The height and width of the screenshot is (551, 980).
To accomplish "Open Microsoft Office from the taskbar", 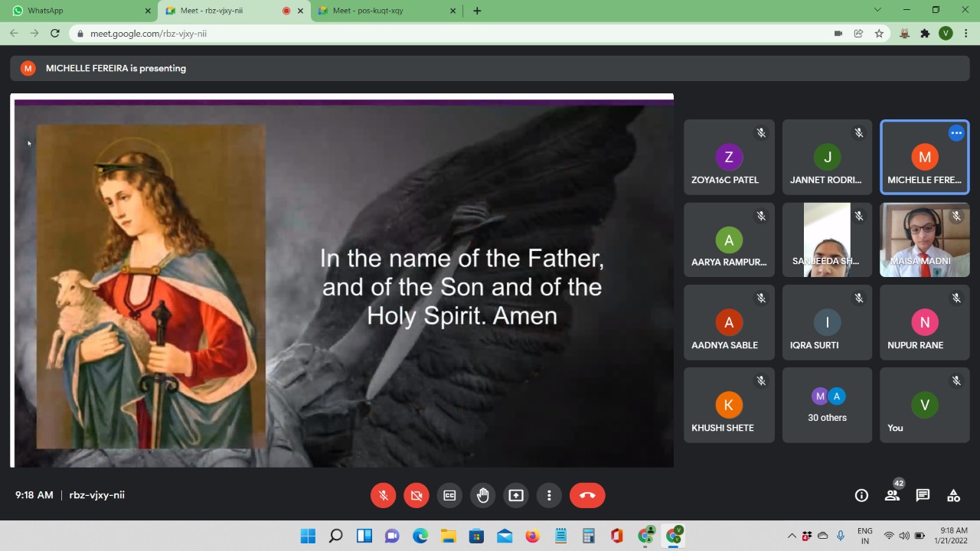I will coord(617,536).
